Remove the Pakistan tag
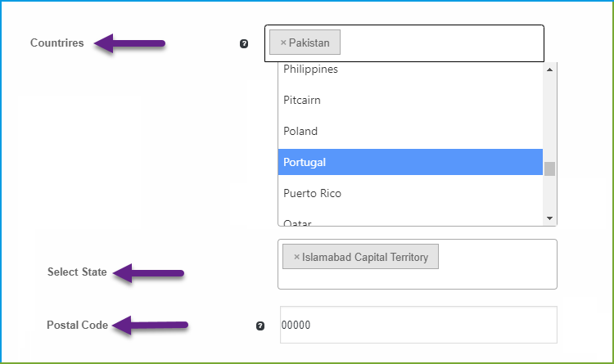The image size is (614, 364). point(283,43)
